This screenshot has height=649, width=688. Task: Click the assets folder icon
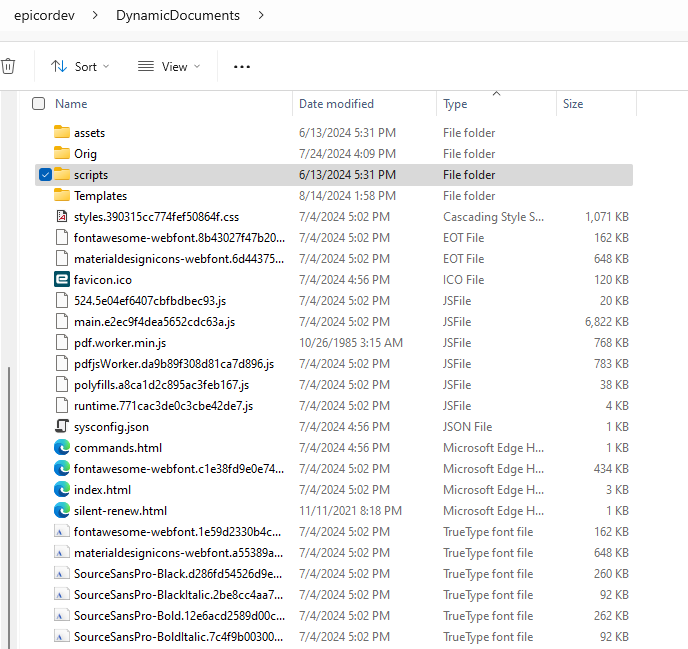coord(62,132)
